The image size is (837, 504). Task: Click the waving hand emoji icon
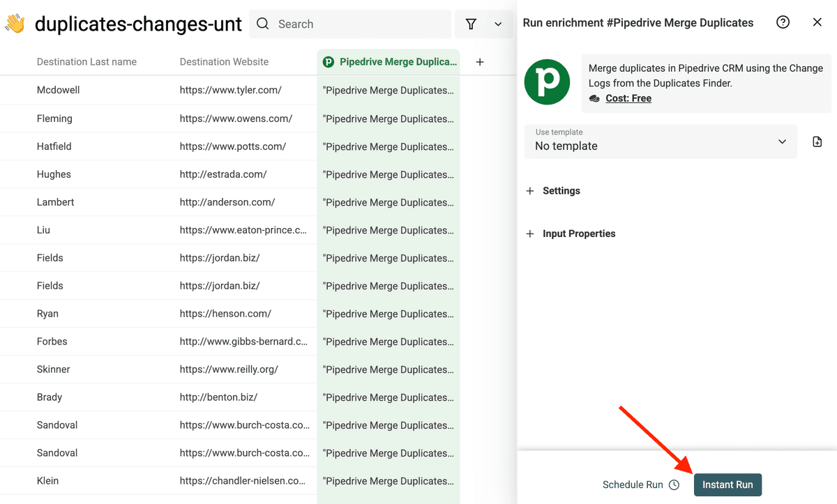(15, 24)
